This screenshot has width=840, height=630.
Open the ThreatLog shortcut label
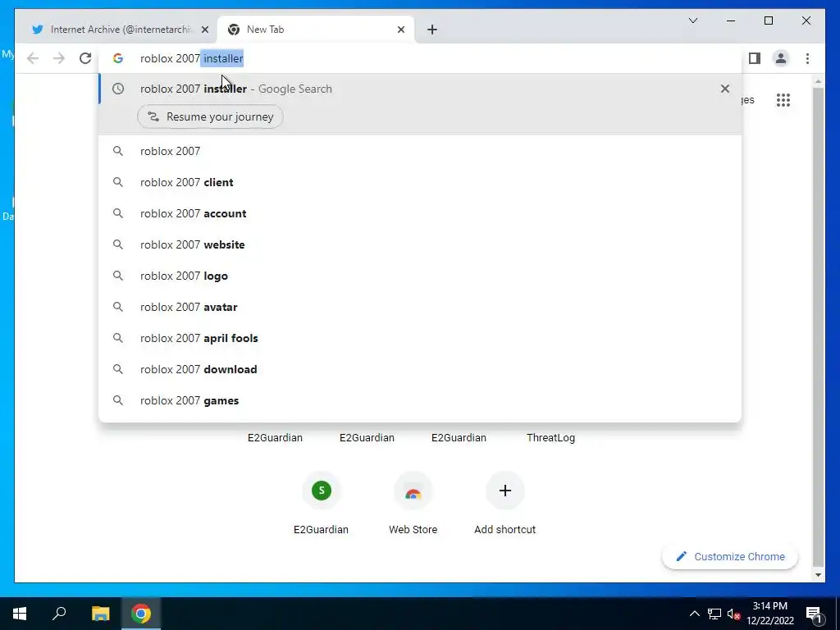[550, 438]
